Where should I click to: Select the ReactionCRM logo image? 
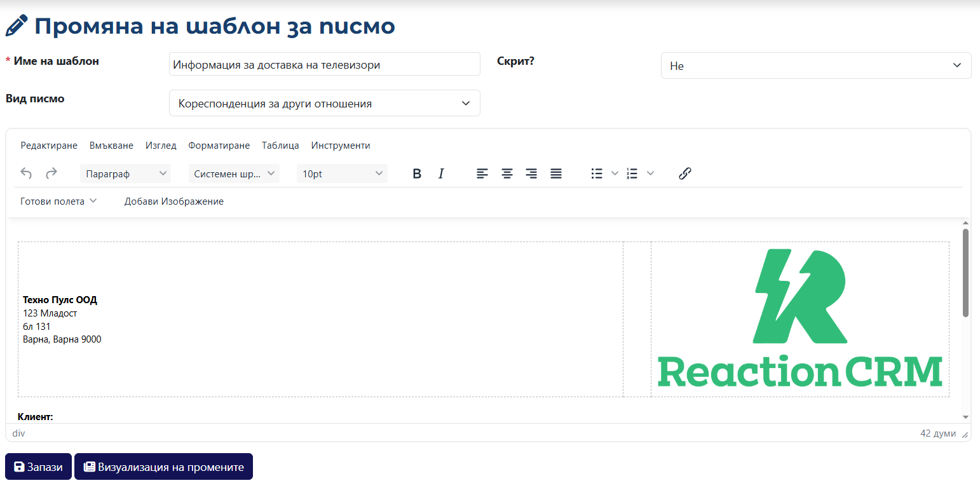coord(800,318)
